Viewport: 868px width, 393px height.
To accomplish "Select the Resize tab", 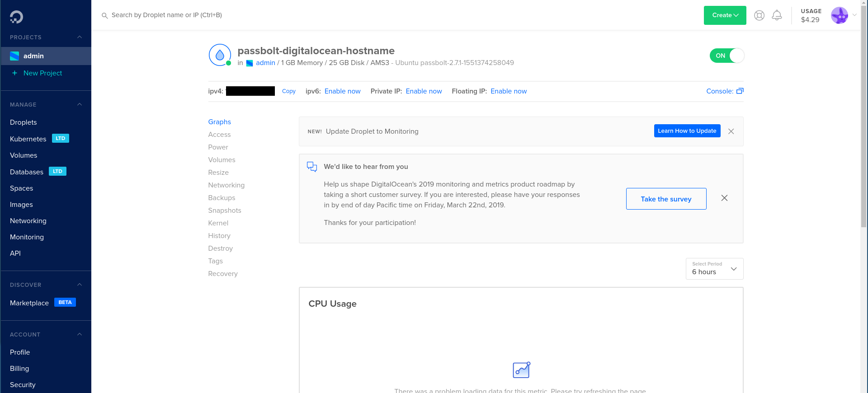I will pyautogui.click(x=218, y=173).
